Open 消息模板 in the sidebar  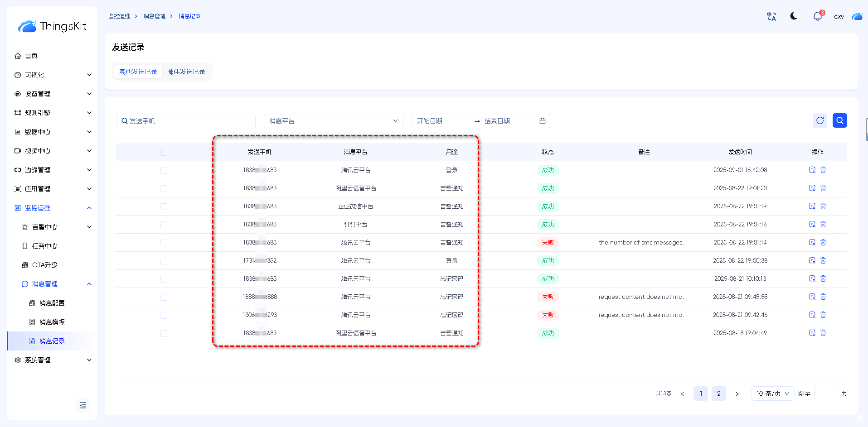(52, 322)
